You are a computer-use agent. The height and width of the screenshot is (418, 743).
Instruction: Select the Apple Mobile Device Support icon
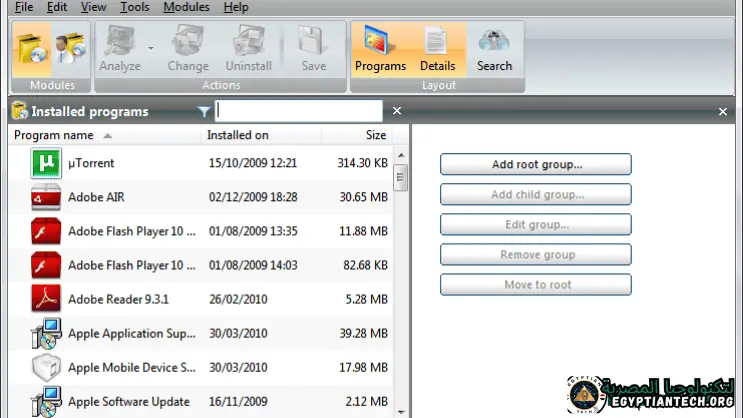tap(46, 368)
